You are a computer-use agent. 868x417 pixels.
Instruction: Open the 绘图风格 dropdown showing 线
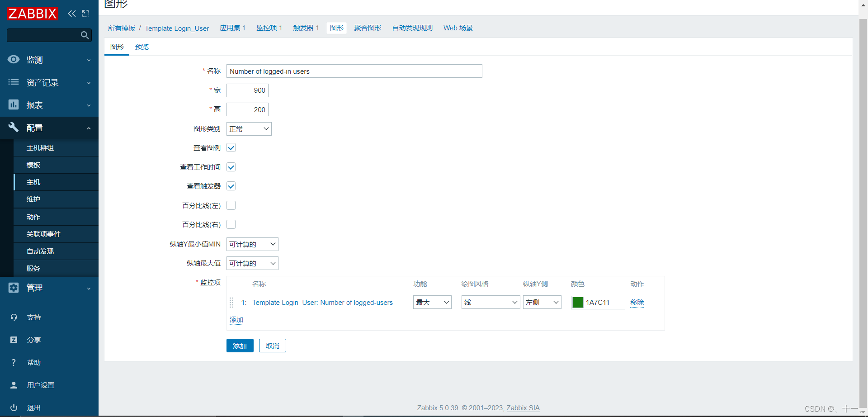[491, 302]
